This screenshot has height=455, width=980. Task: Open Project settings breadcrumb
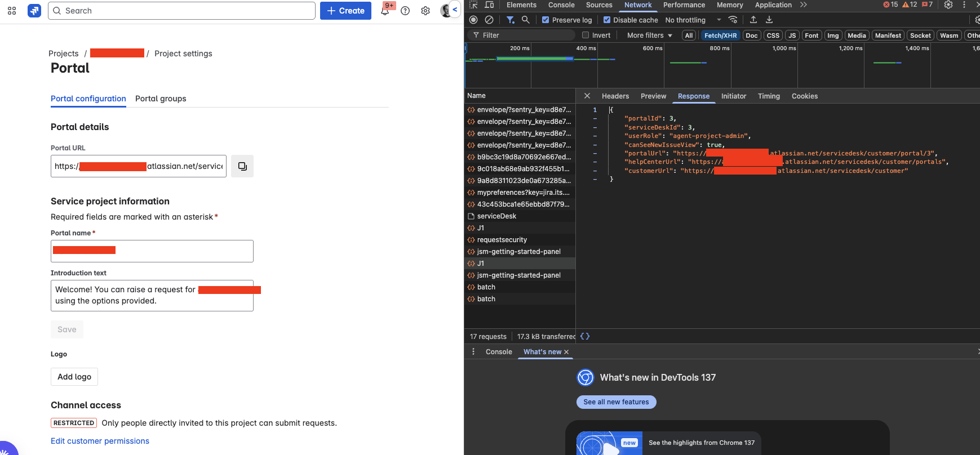(183, 53)
